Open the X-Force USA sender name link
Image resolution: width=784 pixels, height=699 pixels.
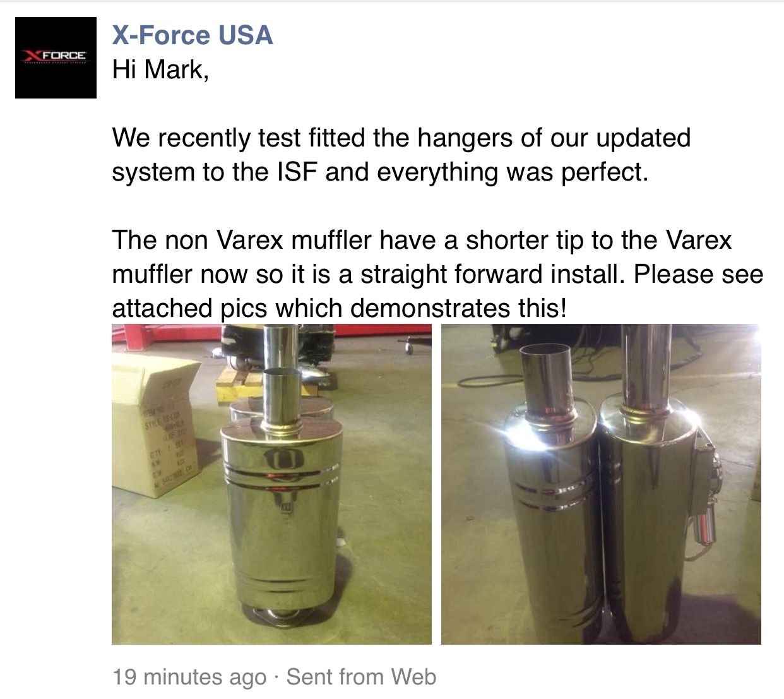coord(193,35)
